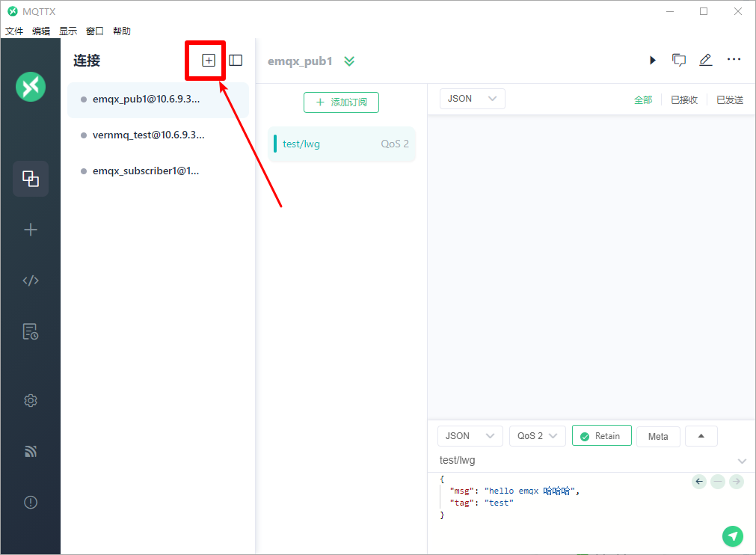Open the 帮助 menu
Image resolution: width=756 pixels, height=555 pixels.
(121, 31)
